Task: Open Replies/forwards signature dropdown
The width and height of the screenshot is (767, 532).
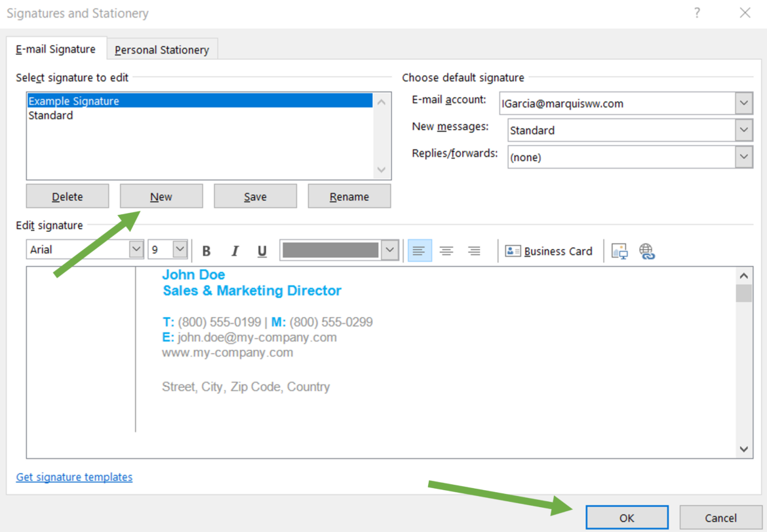Action: click(x=743, y=157)
